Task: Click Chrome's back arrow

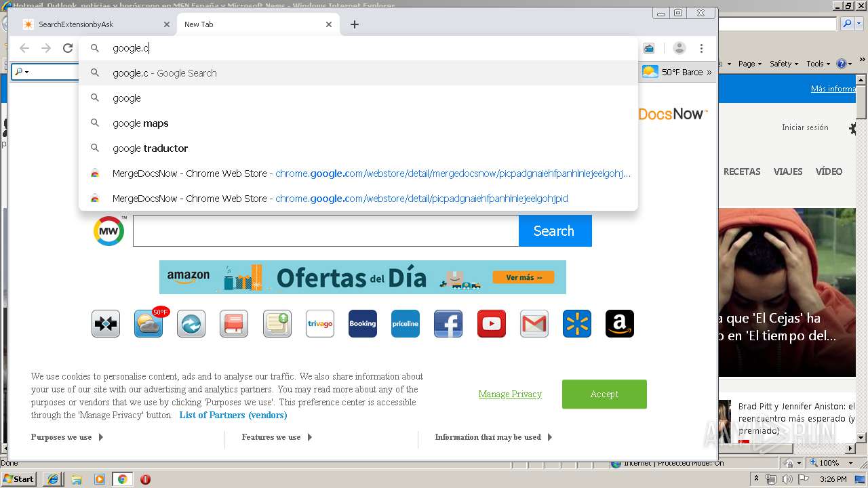Action: pyautogui.click(x=24, y=48)
